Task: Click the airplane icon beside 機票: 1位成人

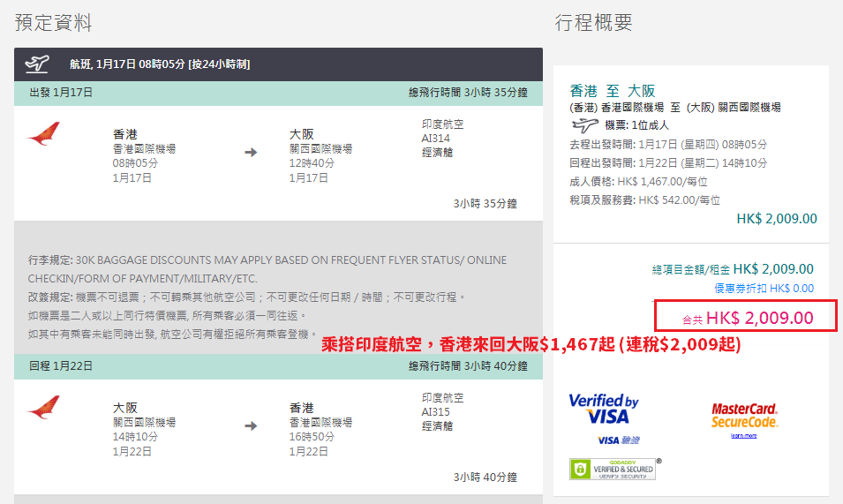Action: tap(585, 125)
